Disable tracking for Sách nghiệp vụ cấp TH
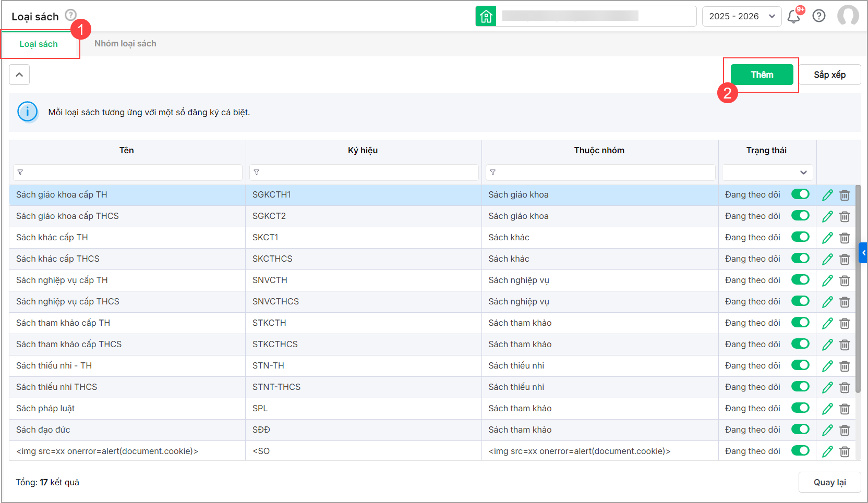The height and width of the screenshot is (503, 868). (800, 280)
